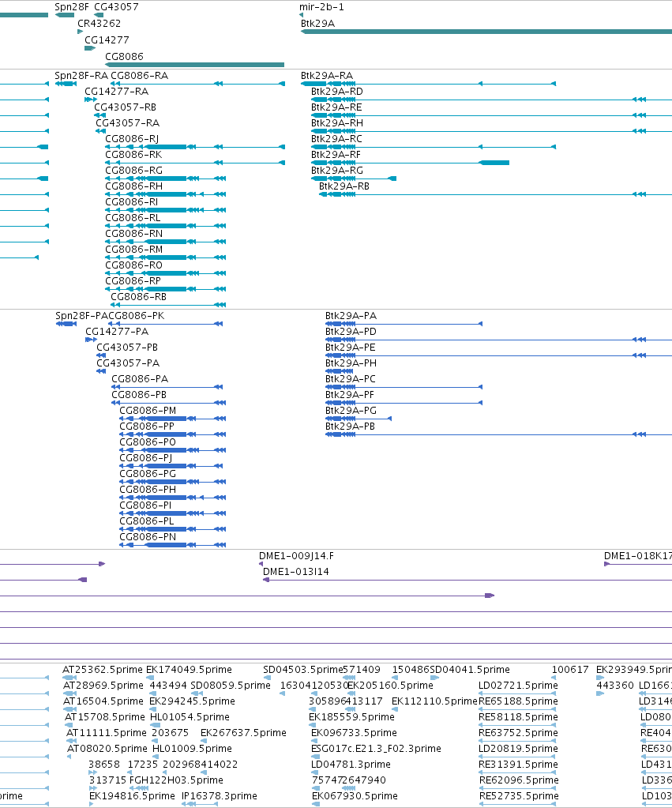Select the Spn28F gene label
This screenshot has height=808, width=672.
[x=72, y=7]
